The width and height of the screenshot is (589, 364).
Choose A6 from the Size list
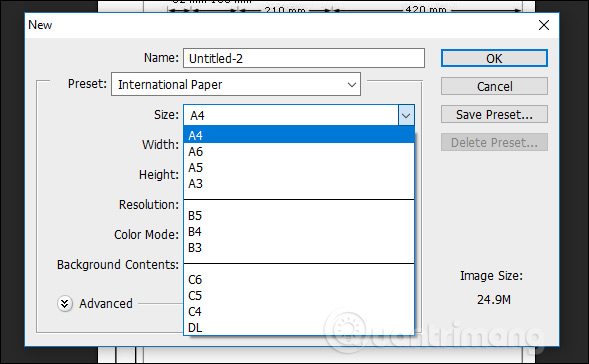pyautogui.click(x=299, y=151)
